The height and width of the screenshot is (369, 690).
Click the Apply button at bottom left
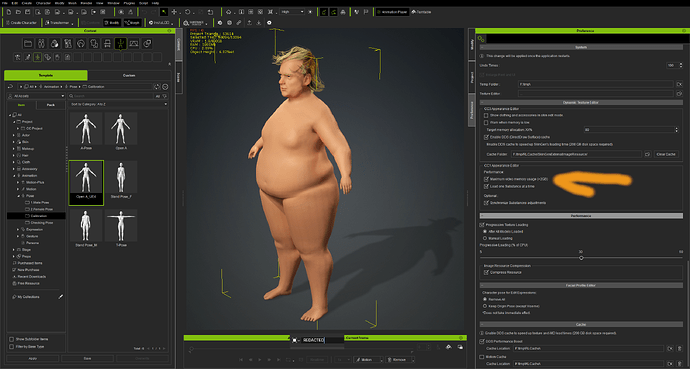[33, 358]
